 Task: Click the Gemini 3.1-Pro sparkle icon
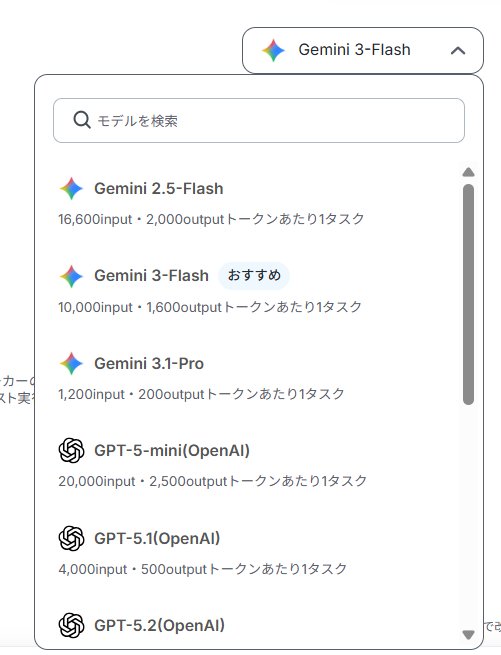point(71,363)
